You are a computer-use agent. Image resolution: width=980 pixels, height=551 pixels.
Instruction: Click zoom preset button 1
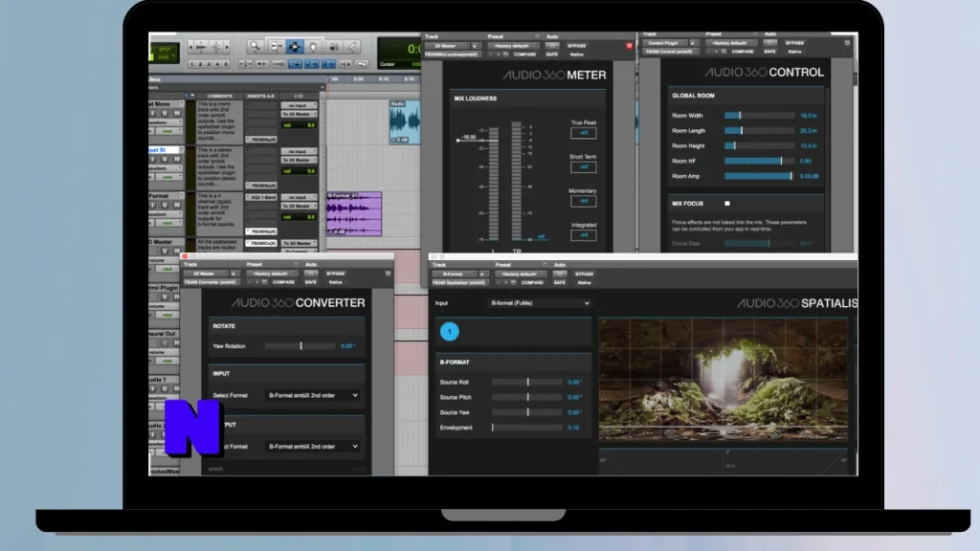[191, 64]
